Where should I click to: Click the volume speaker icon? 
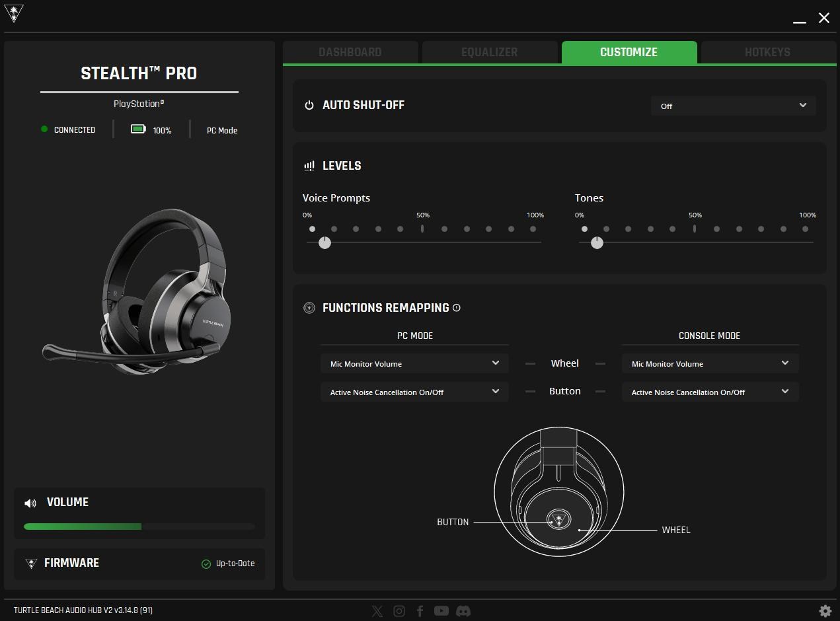[x=30, y=503]
